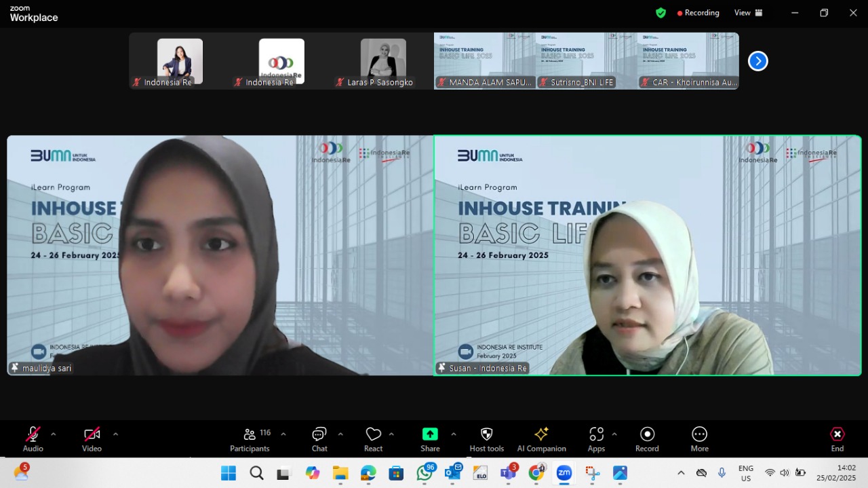Open clock showing 14:02 25/02/2025
868x488 pixels.
835,473
